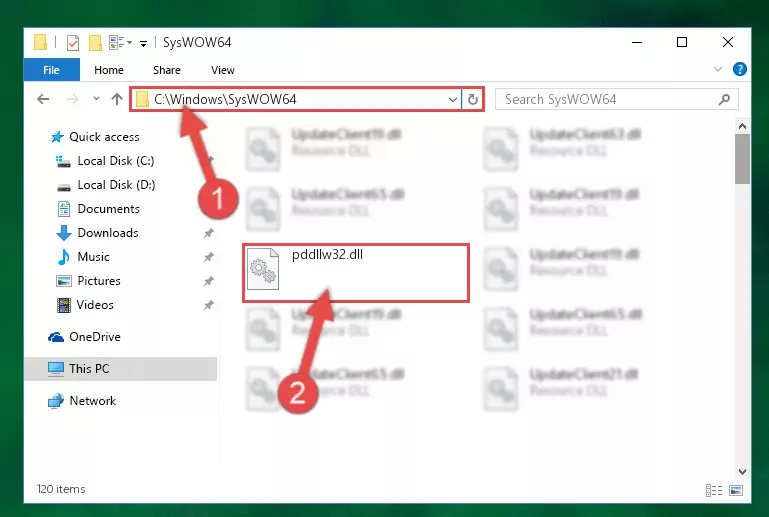Click the New Folder icon in quick access toolbar
This screenshot has height=517, width=769.
pyautogui.click(x=95, y=43)
